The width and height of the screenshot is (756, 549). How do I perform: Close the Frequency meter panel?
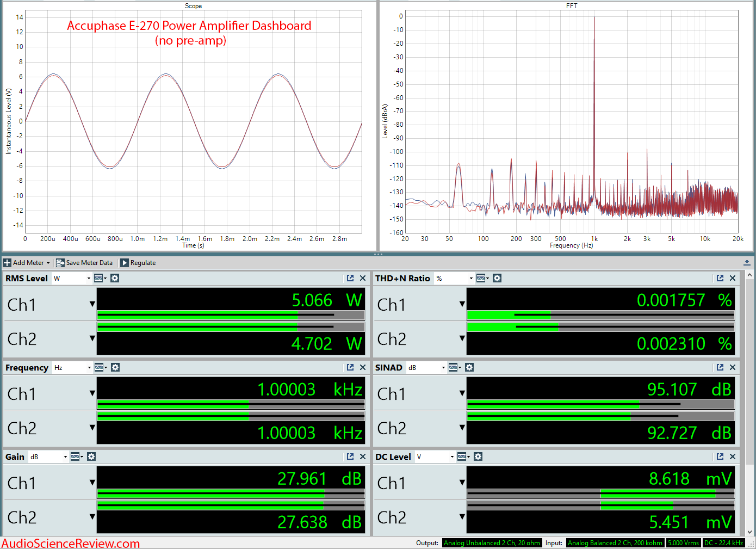(x=363, y=367)
